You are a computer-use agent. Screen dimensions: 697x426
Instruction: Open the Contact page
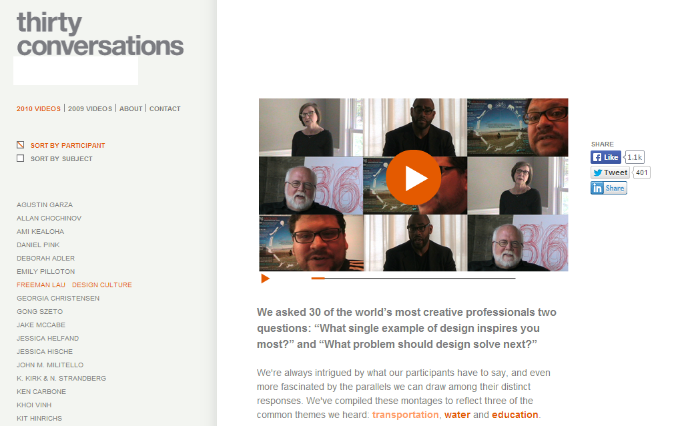pyautogui.click(x=165, y=109)
